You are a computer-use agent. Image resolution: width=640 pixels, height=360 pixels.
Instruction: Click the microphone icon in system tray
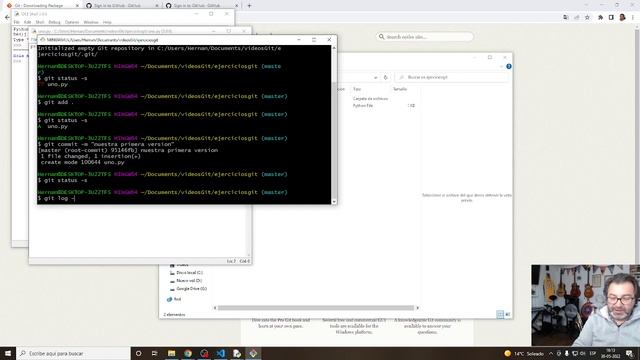pyautogui.click(x=567, y=353)
